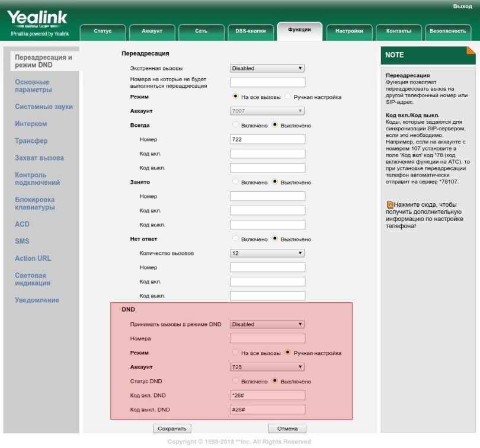The width and height of the screenshot is (480, 448).
Task: Open Принимать вызовы в режиме DND dropdown
Action: tap(267, 324)
